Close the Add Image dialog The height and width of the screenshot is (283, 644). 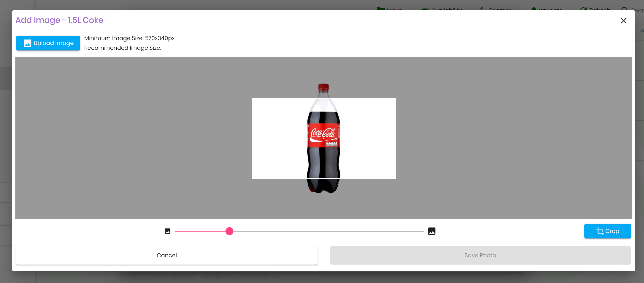[623, 21]
